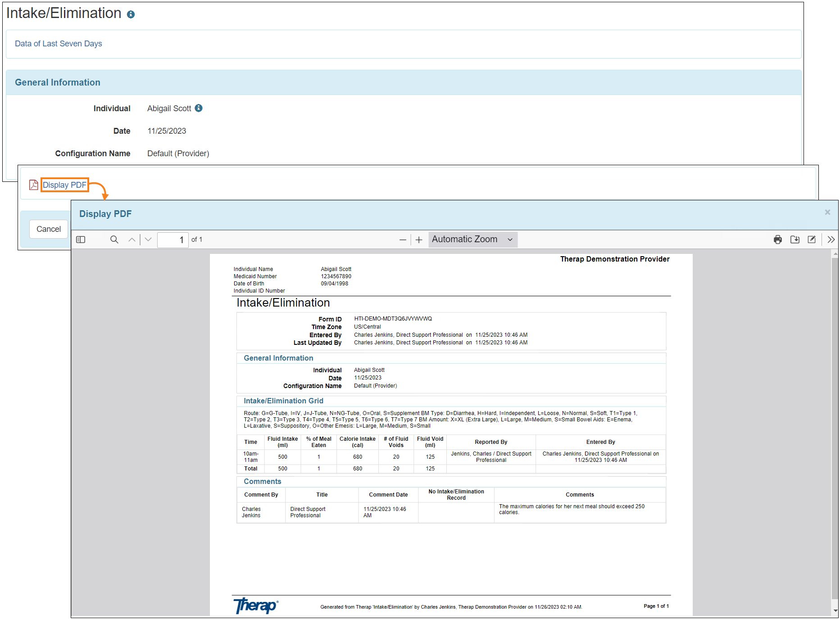840x619 pixels.
Task: Open the Automatic Zoom dropdown
Action: (x=472, y=239)
